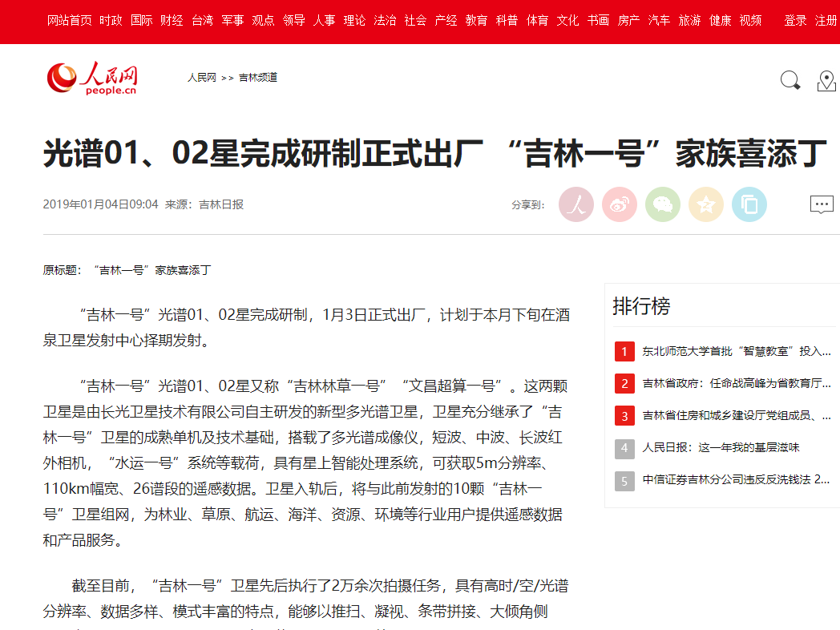This screenshot has height=630, width=840.
Task: Open 网站首页 in the top navigation
Action: click(x=69, y=21)
